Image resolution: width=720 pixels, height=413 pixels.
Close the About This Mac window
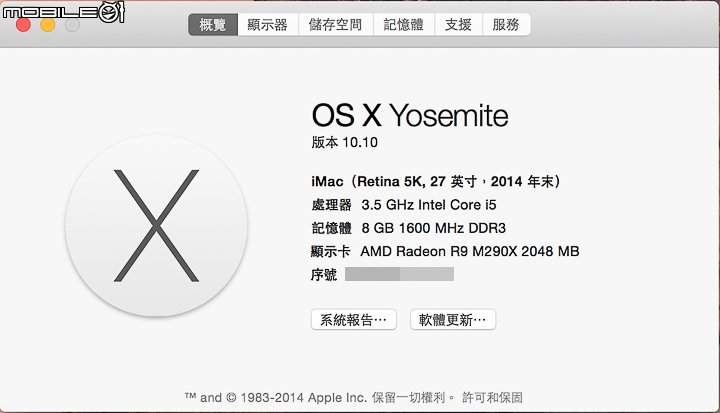point(23,25)
